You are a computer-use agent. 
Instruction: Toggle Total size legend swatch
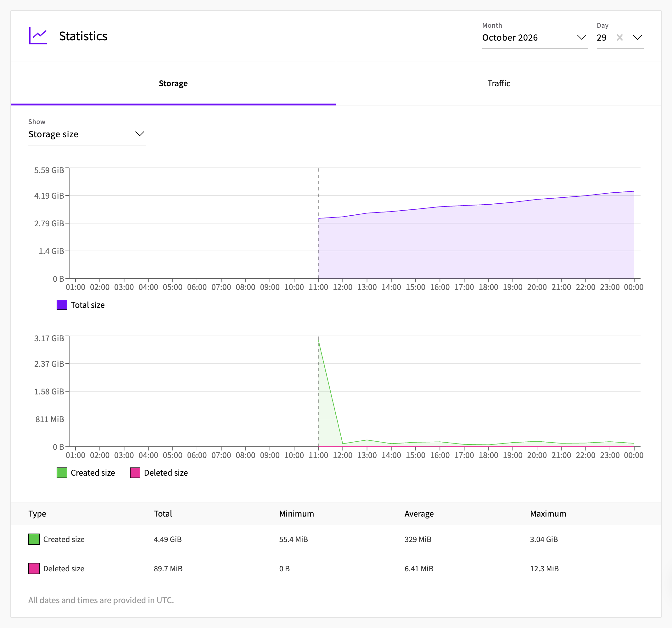(62, 305)
